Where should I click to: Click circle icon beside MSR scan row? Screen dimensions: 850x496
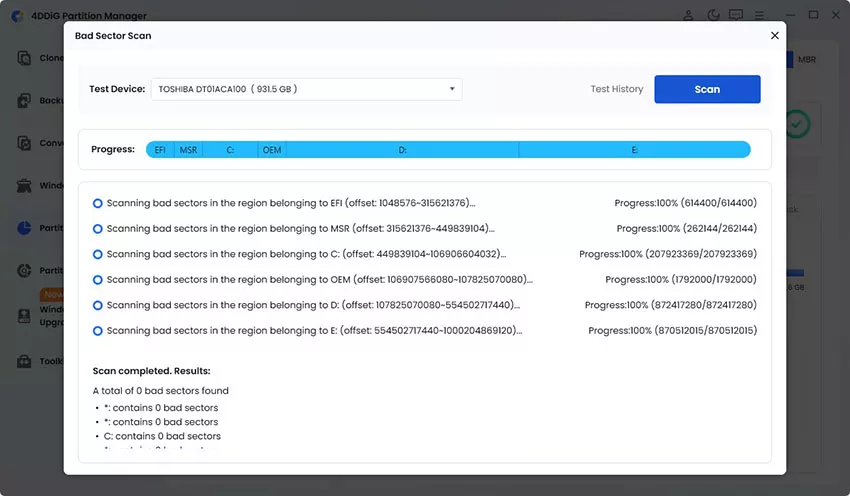[98, 229]
